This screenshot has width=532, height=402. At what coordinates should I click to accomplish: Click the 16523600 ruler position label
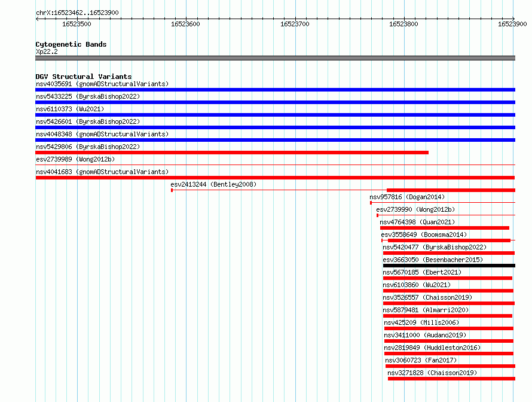(185, 24)
